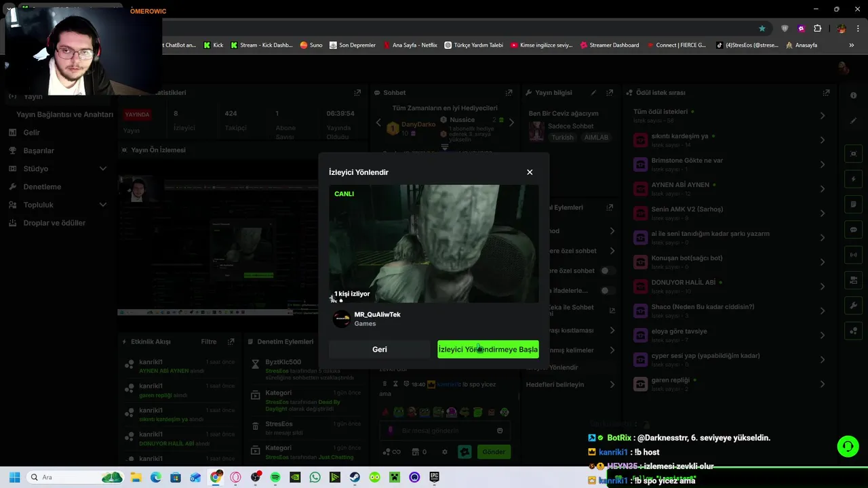Open Hedefleri belirleyin row

[571, 384]
